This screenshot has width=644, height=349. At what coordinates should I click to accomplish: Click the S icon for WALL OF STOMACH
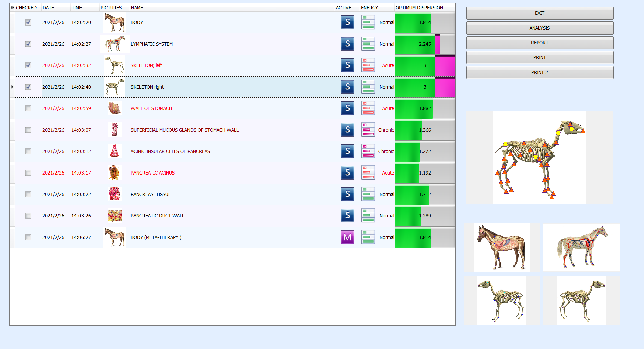point(347,108)
